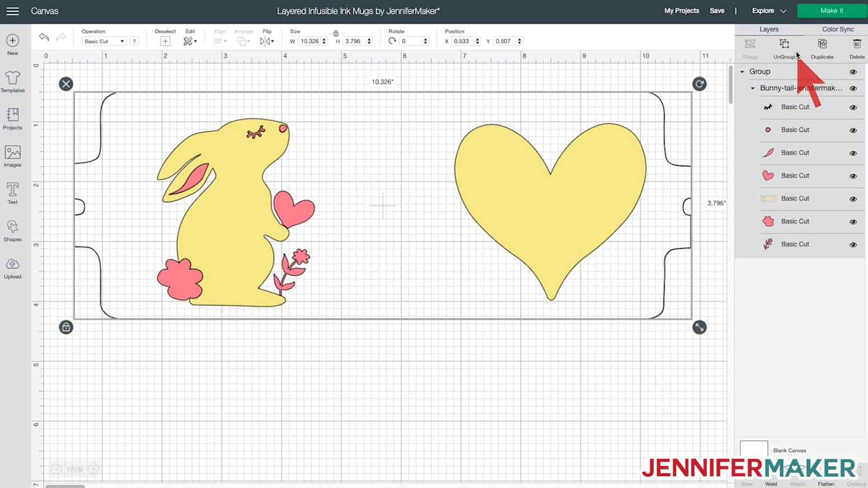The width and height of the screenshot is (868, 488).
Task: Click the Operation help question mark
Action: 134,41
